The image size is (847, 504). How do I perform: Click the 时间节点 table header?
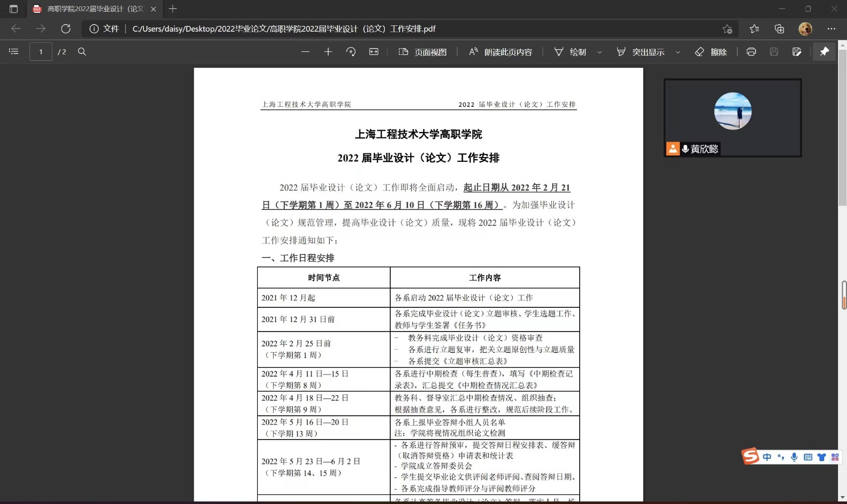324,278
